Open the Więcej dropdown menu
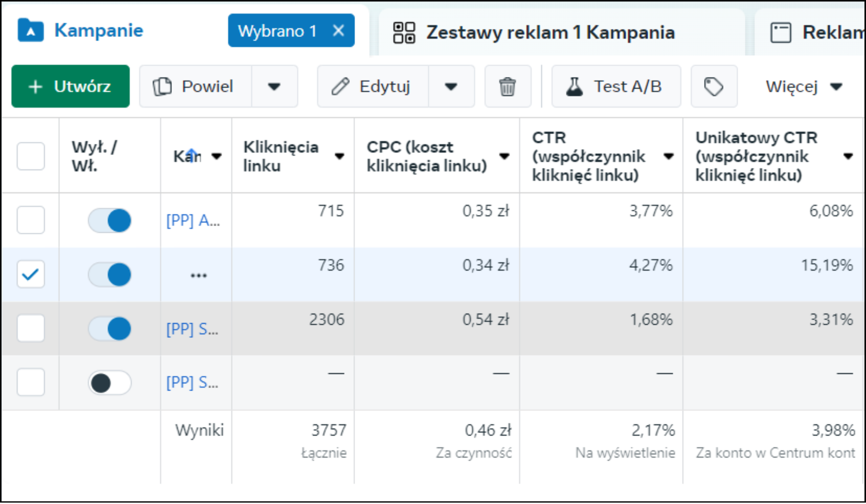 (804, 87)
